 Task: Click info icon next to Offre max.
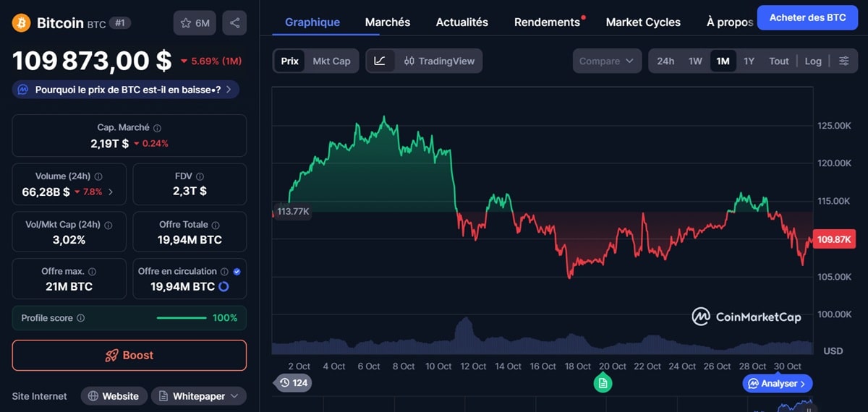tap(92, 272)
